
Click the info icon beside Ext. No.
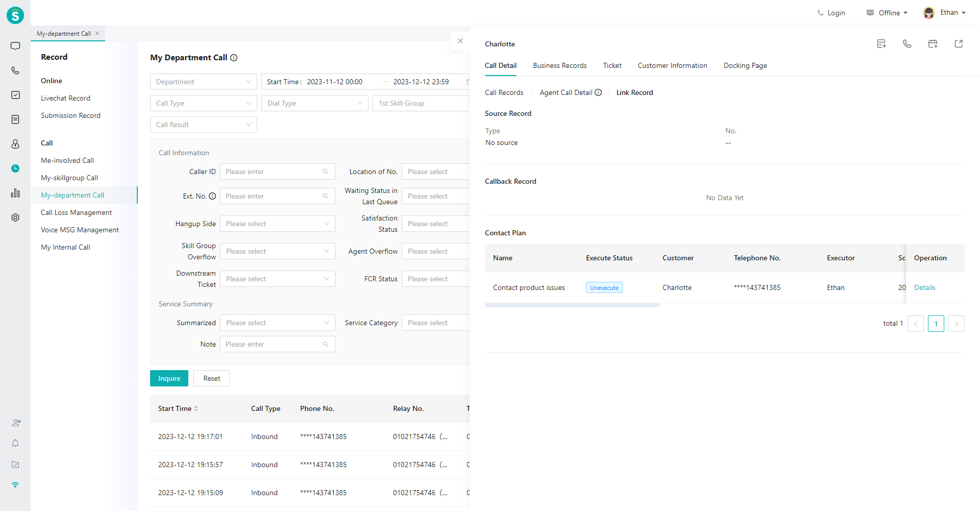tap(212, 196)
